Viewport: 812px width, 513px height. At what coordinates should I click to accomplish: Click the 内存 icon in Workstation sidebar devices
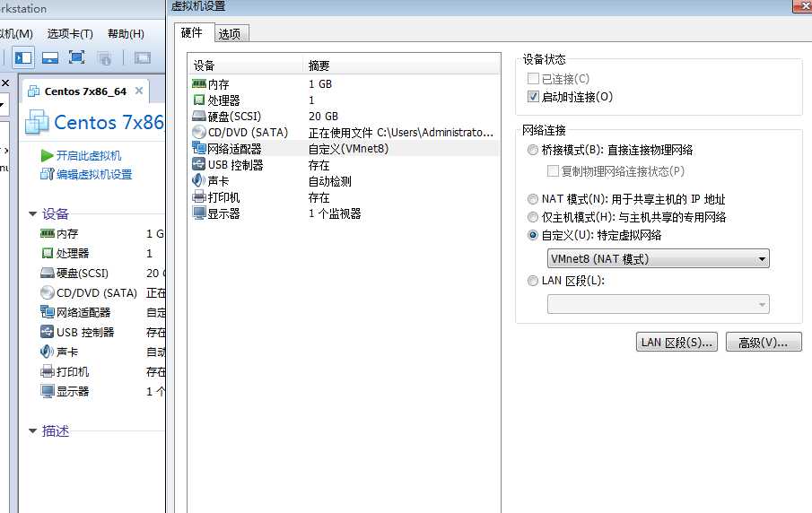click(x=48, y=233)
